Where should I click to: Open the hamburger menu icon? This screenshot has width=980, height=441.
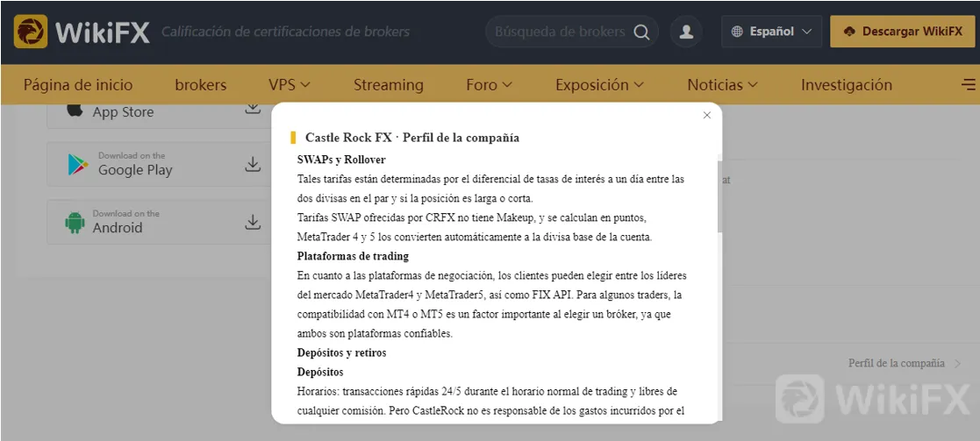click(968, 84)
